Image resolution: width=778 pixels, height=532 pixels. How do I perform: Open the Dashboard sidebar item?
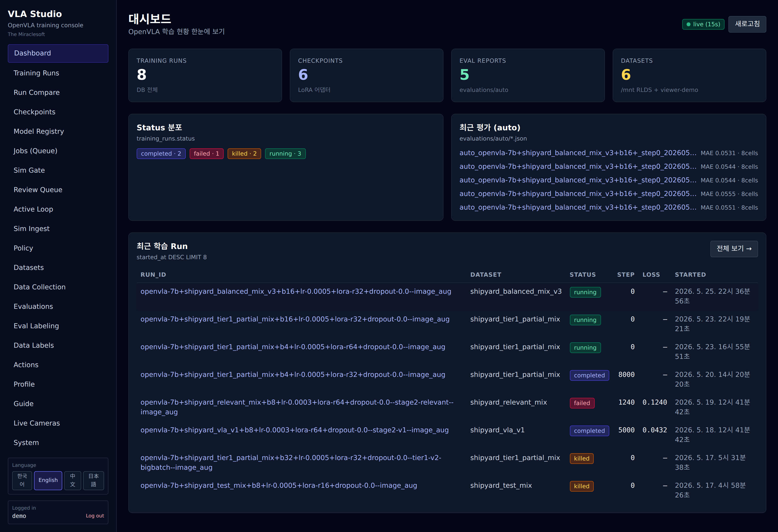58,53
